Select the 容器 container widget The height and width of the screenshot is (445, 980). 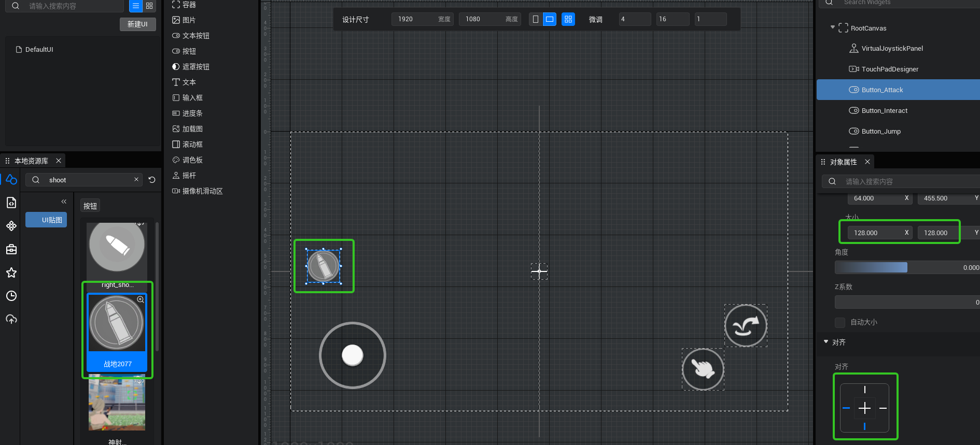(184, 5)
